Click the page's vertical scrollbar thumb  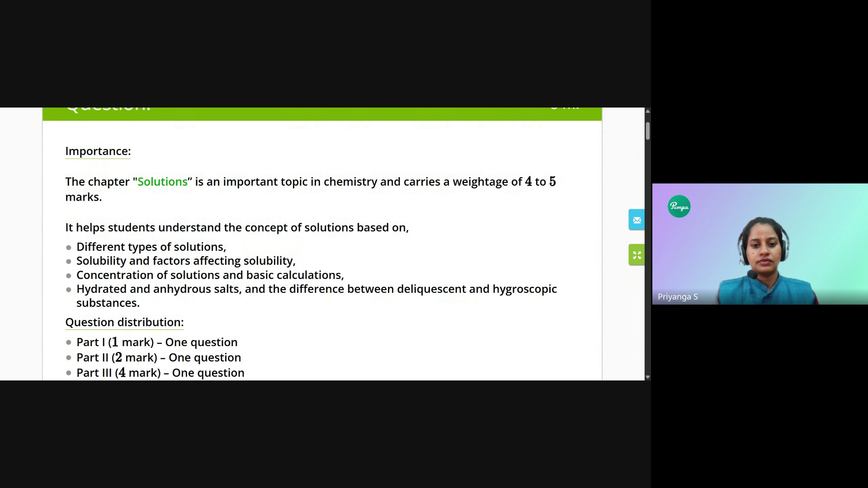[647, 131]
